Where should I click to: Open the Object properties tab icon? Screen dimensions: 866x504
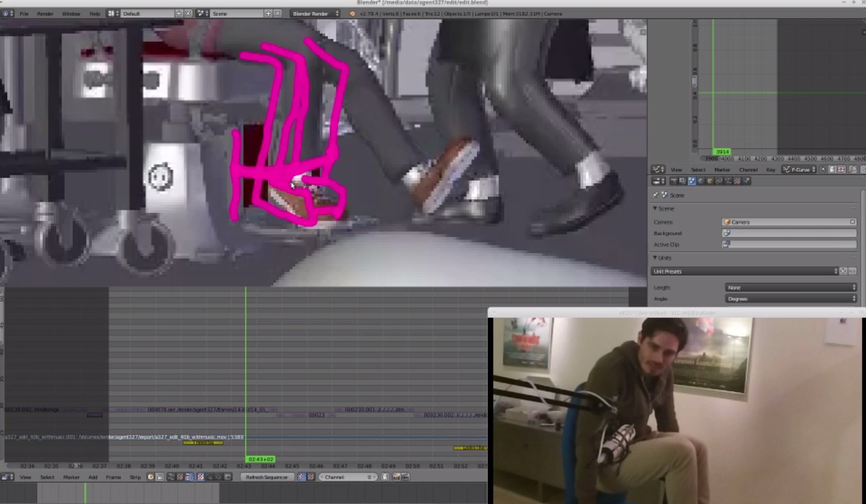tap(710, 181)
